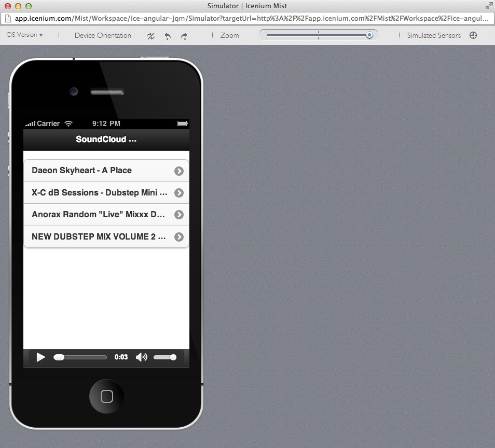Seek on the audio progress bar
Image resolution: width=495 pixels, height=448 pixels.
[x=80, y=357]
